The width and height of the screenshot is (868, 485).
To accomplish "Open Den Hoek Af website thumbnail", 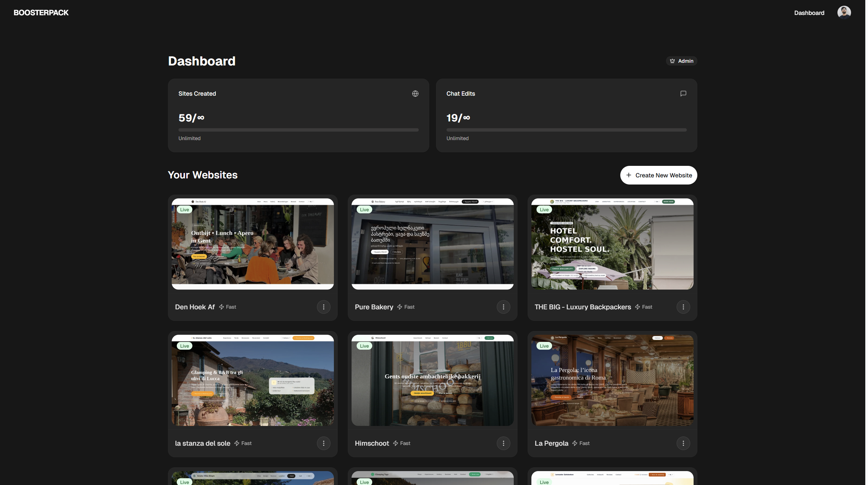I will 252,244.
